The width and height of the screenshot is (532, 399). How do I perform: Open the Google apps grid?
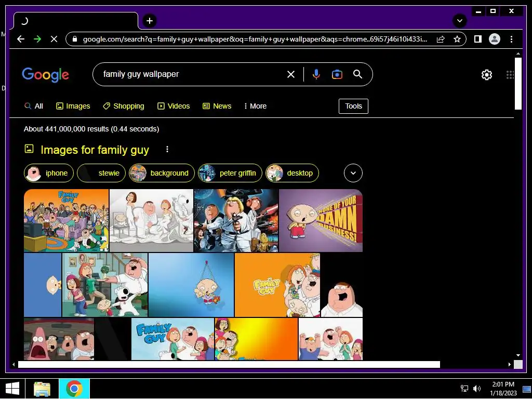pyautogui.click(x=510, y=75)
